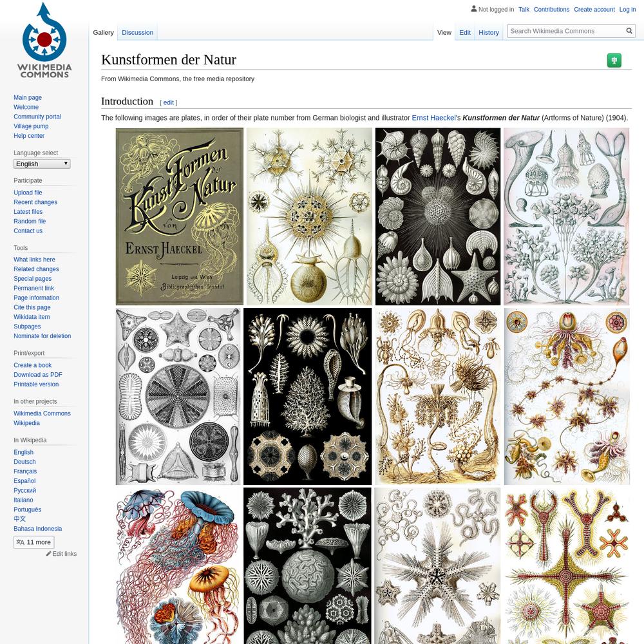Open the Kunstformen der Natur cover thumbnail
Image resolution: width=644 pixels, height=644 pixels.
(x=180, y=216)
